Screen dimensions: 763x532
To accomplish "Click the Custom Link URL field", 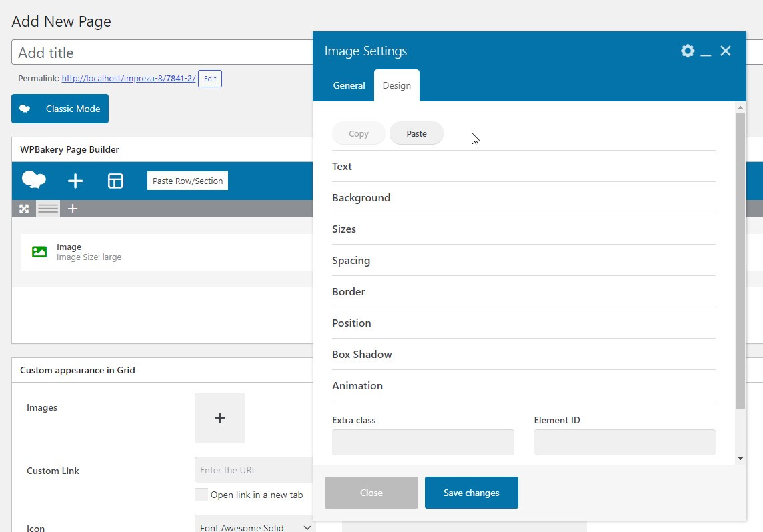I will click(x=253, y=470).
